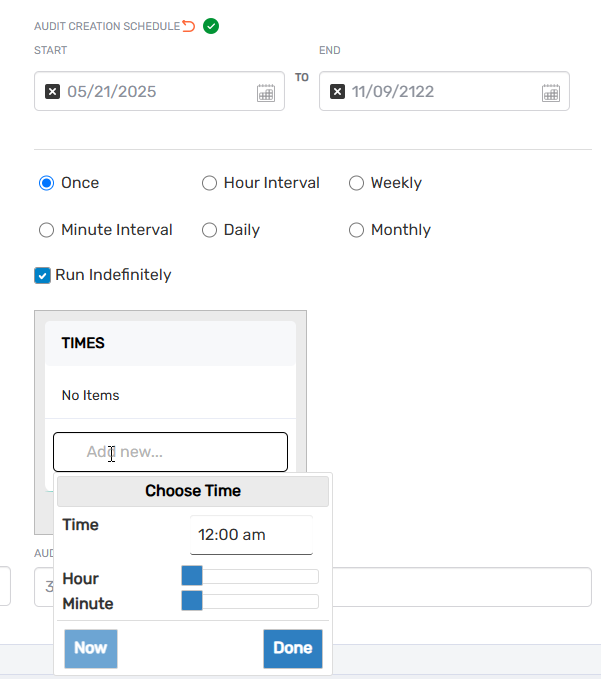Clear the end date with X icon

click(x=338, y=92)
